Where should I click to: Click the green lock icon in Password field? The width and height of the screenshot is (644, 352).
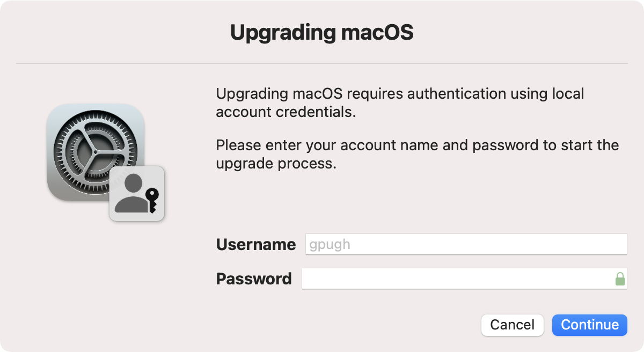click(x=620, y=279)
